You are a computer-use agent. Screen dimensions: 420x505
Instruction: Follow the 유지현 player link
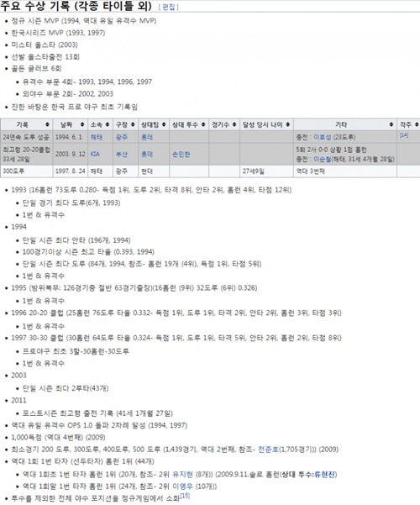[182, 475]
